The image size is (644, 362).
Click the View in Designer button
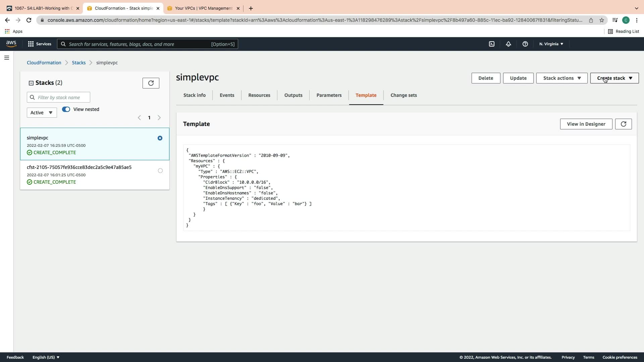[586, 124]
